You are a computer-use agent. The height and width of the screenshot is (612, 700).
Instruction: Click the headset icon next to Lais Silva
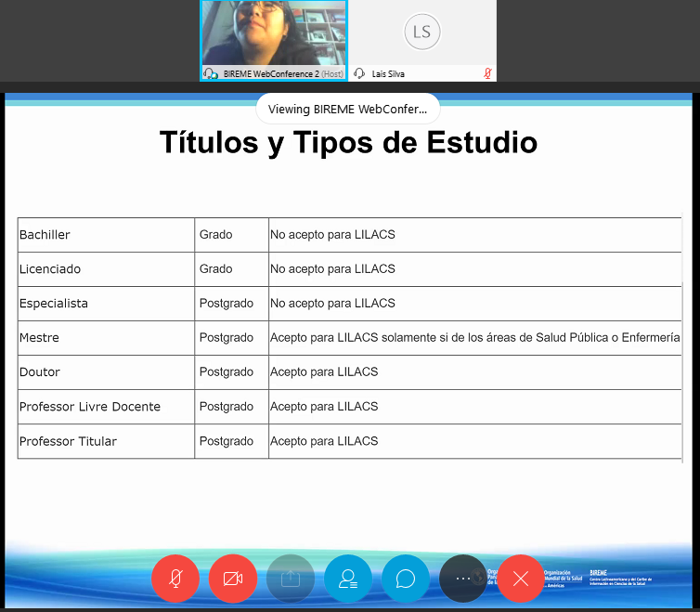pyautogui.click(x=359, y=73)
